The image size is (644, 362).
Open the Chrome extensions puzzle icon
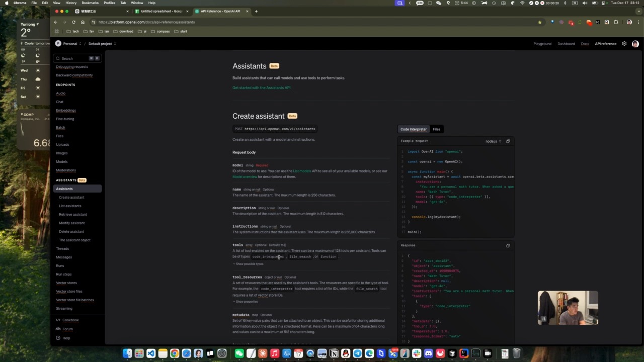click(x=616, y=22)
